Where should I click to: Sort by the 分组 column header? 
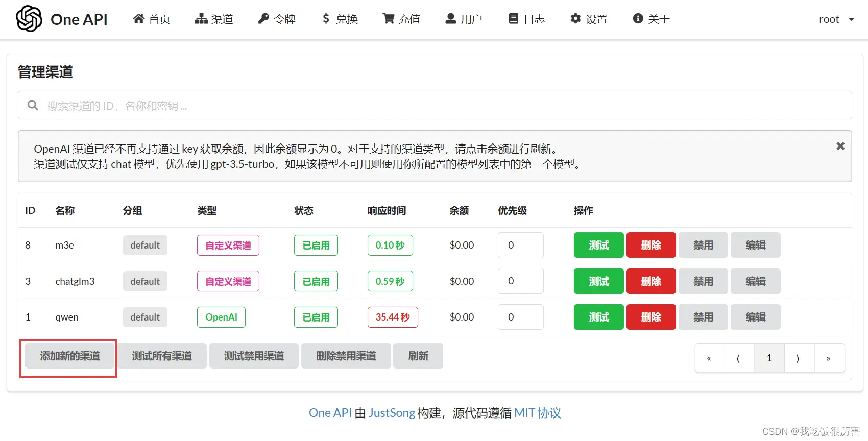[x=132, y=210]
